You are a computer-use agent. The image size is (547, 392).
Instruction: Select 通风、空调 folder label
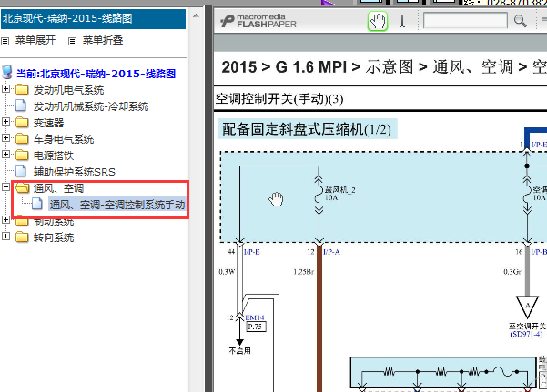58,188
